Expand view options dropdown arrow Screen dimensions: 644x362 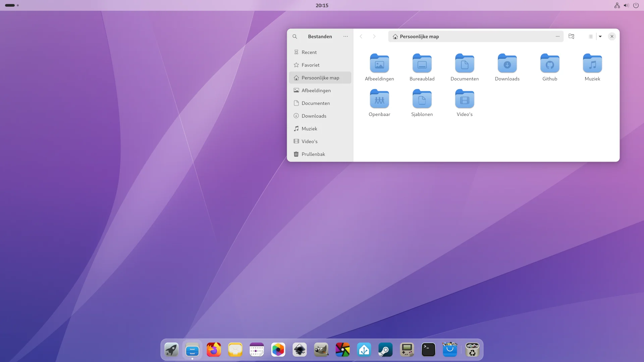pyautogui.click(x=600, y=37)
